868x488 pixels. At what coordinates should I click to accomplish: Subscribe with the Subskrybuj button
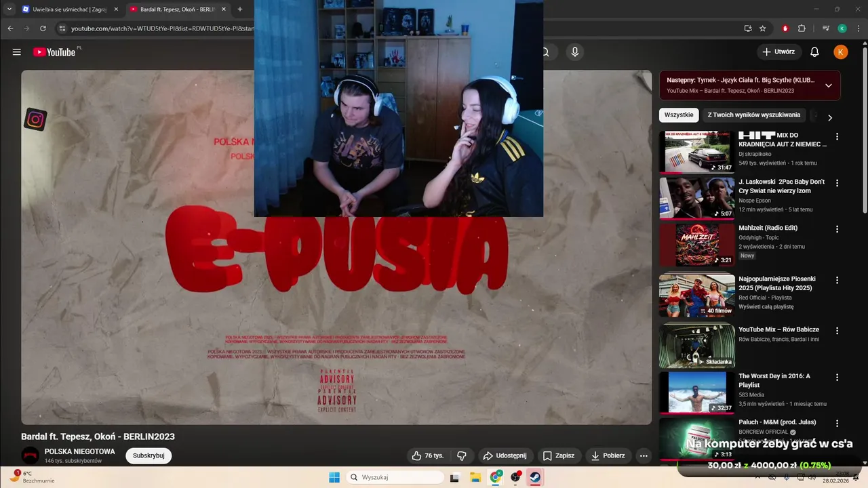[149, 455]
